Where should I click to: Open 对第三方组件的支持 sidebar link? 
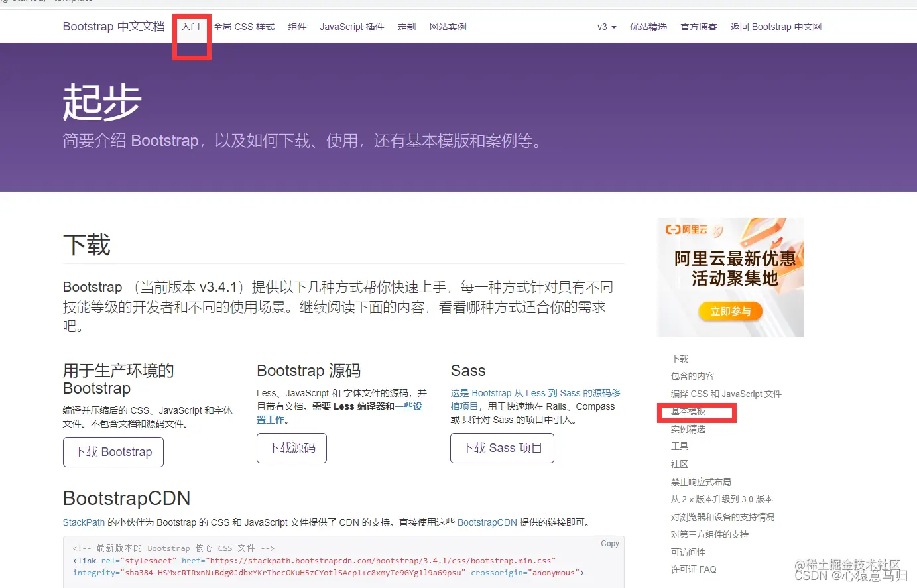pyautogui.click(x=709, y=534)
